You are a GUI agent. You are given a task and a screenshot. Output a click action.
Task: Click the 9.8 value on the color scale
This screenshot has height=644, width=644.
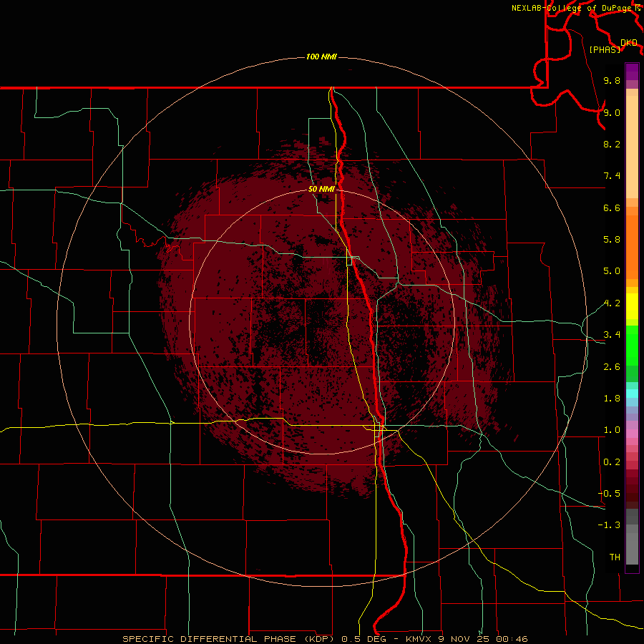pos(612,80)
